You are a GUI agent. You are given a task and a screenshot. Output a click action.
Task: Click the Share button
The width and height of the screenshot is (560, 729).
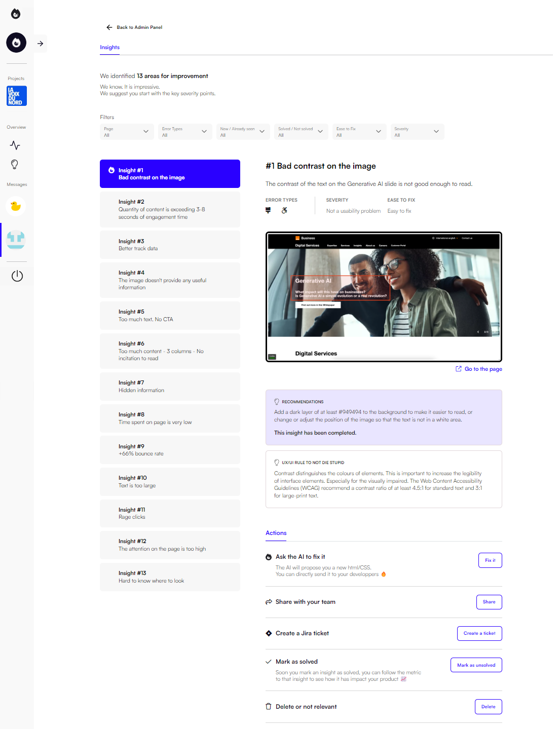489,602
